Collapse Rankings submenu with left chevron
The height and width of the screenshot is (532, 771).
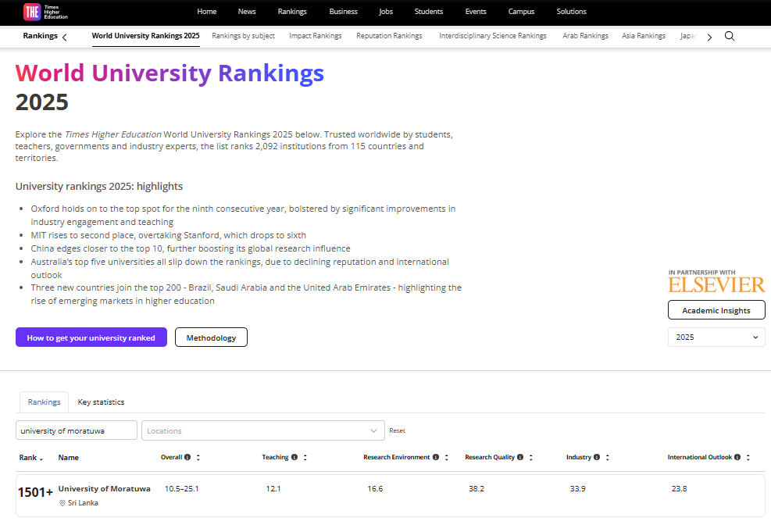(x=64, y=37)
